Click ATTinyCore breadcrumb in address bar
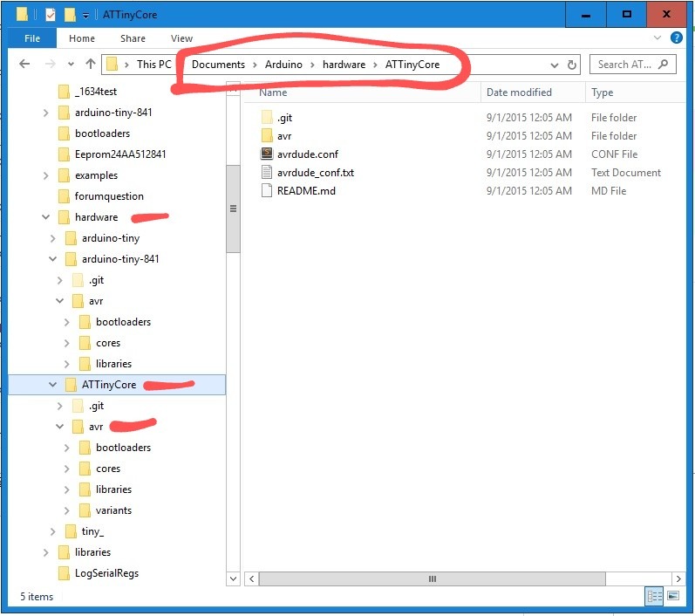This screenshot has width=695, height=616. [x=412, y=65]
